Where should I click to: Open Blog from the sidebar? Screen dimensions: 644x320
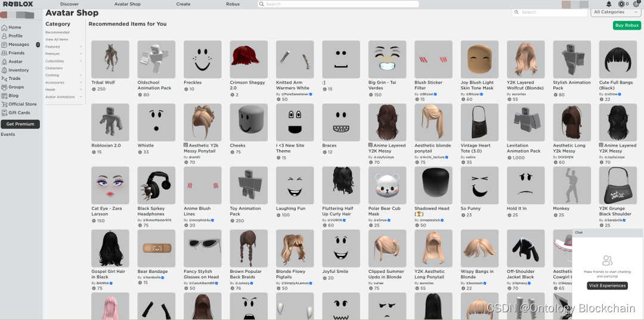tap(10, 95)
